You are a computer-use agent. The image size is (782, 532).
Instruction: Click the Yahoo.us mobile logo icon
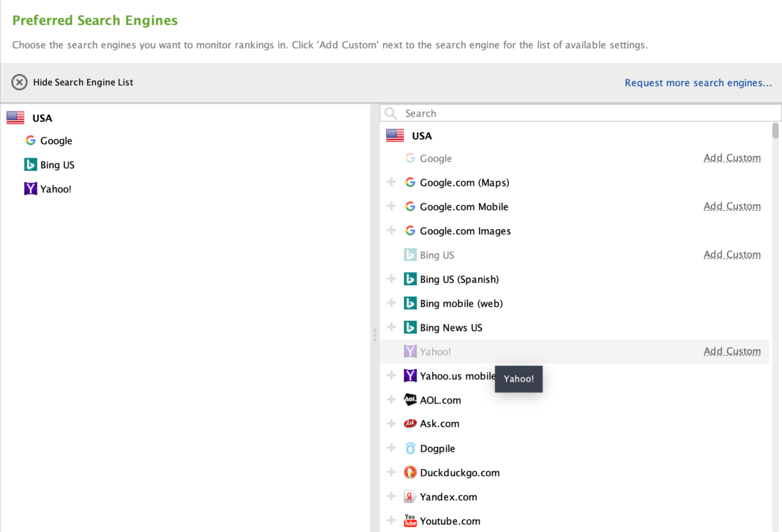(410, 375)
